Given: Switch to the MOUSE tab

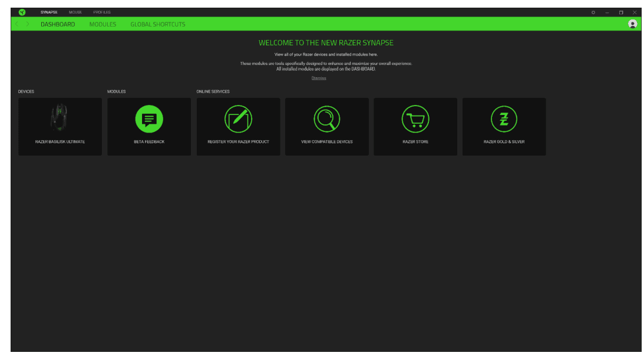Looking at the screenshot, I should point(74,12).
